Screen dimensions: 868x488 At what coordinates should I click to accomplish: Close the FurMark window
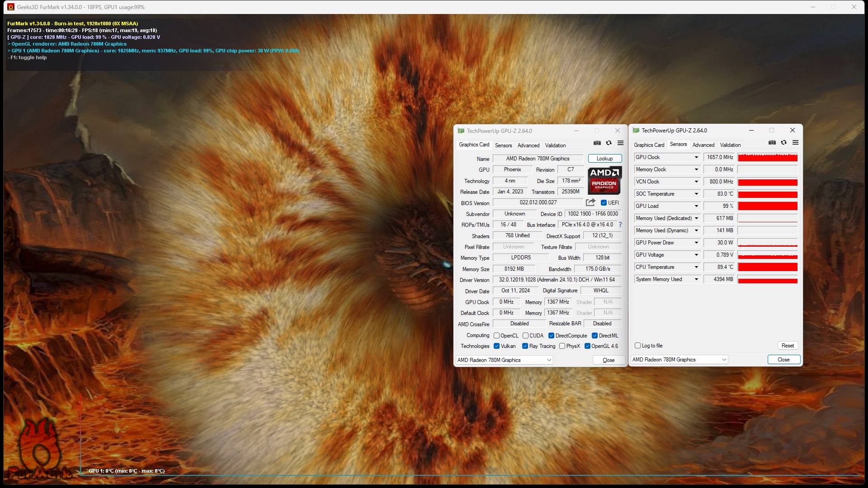854,7
